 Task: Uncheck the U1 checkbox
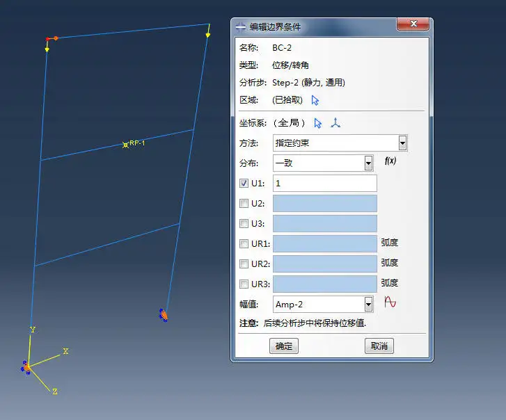point(244,183)
